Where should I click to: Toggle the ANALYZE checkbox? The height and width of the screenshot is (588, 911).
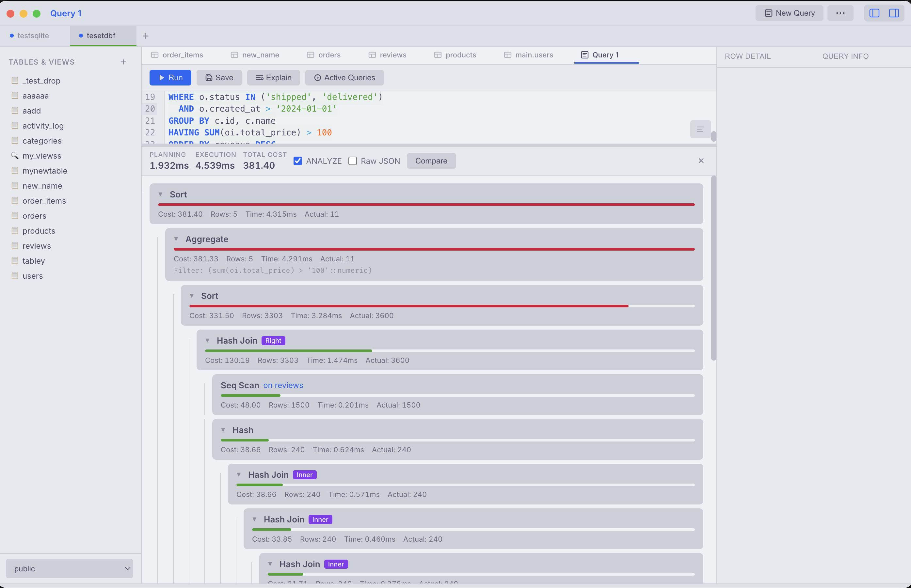(x=297, y=161)
